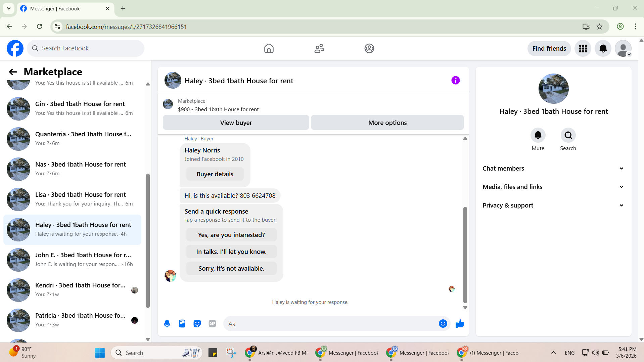
Task: Open site information icon in address bar
Action: pyautogui.click(x=57, y=27)
